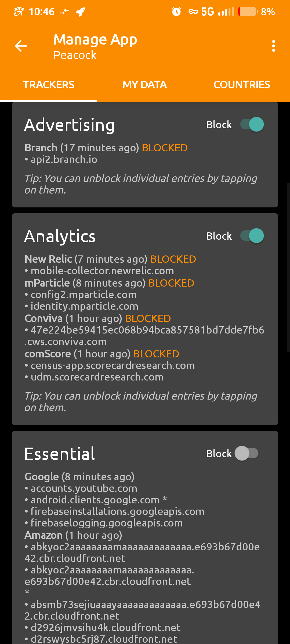
Task: Open the COUNTRIES tab
Action: pos(242,85)
